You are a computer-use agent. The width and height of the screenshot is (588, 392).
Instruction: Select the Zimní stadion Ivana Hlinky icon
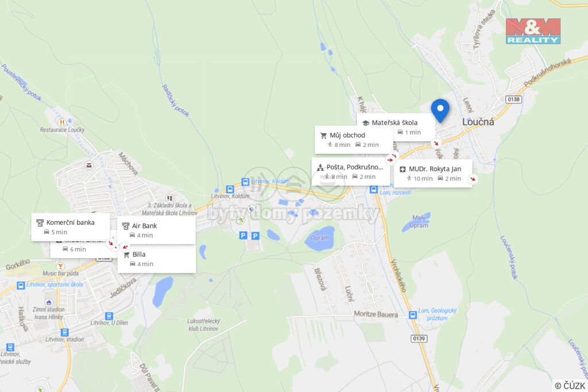49,302
